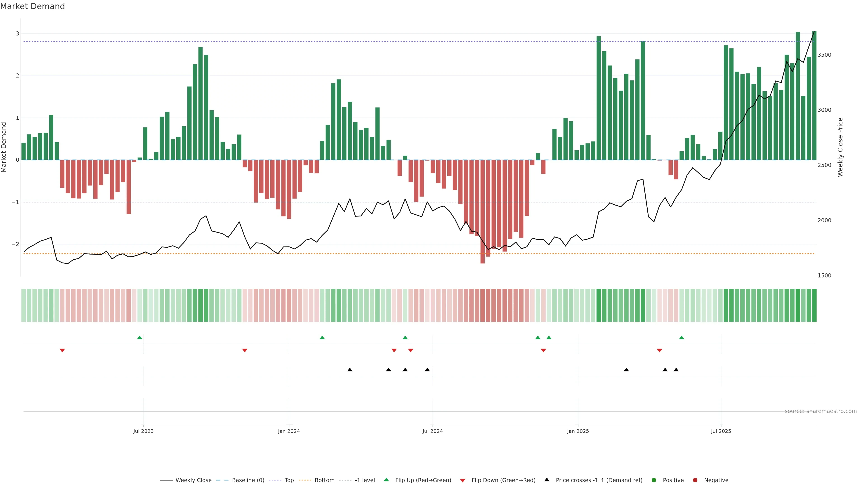Toggle Baseline (0) legend entry

[248, 480]
